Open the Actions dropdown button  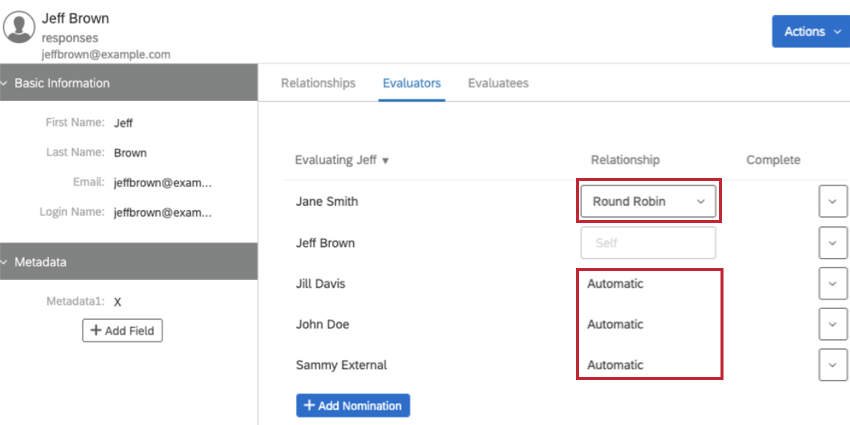pos(810,31)
